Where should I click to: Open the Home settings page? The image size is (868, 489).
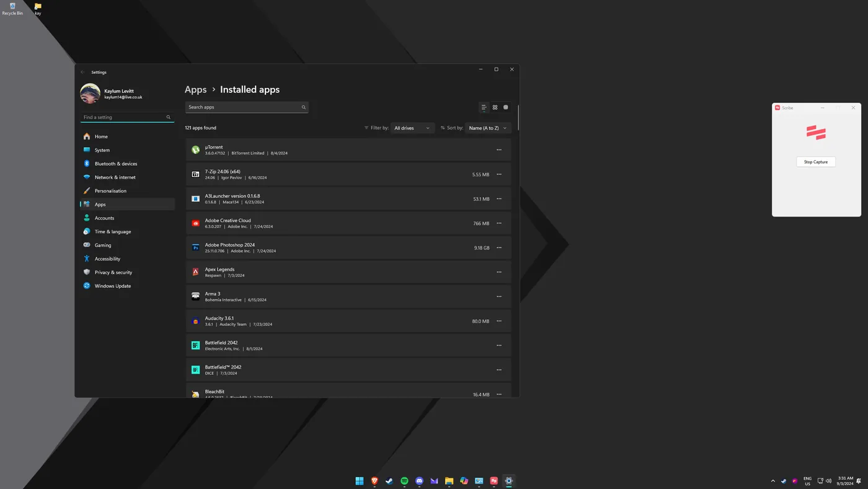click(x=127, y=137)
